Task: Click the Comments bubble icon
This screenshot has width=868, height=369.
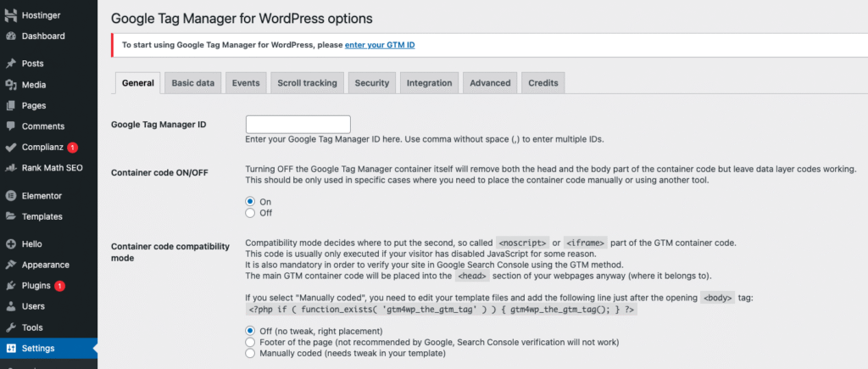Action: pos(11,126)
